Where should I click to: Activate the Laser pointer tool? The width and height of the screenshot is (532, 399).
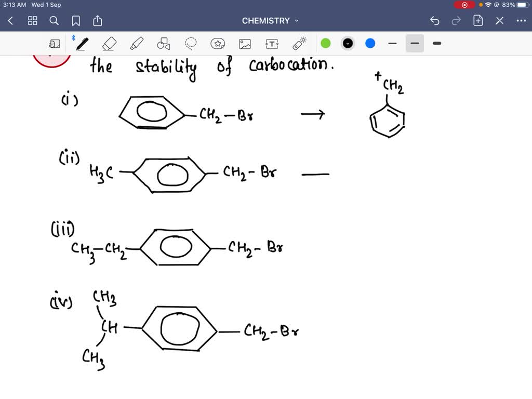point(299,44)
